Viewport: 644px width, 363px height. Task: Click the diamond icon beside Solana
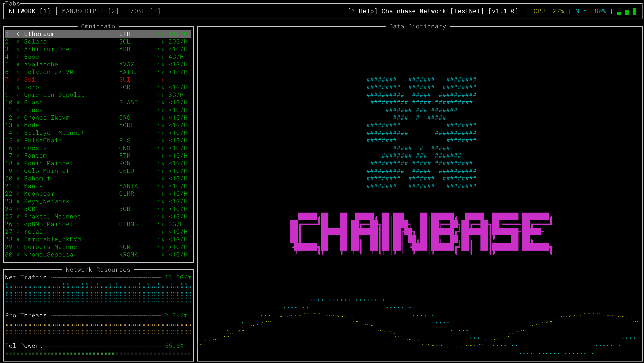(x=18, y=42)
